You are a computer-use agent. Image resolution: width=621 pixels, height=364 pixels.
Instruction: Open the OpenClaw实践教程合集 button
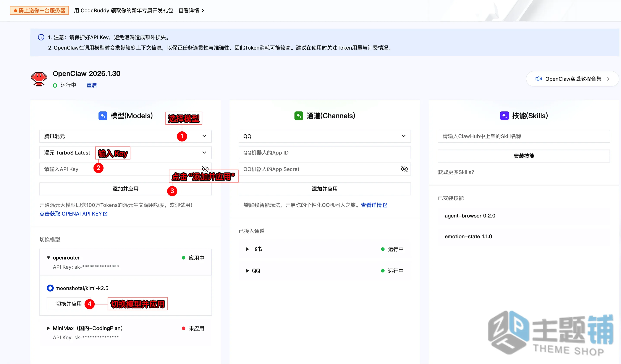click(x=572, y=79)
